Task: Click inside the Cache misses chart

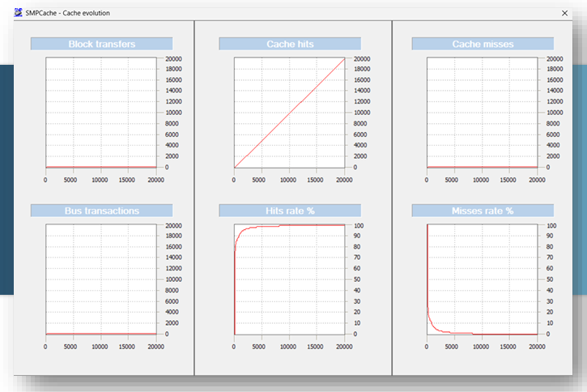Action: [483, 113]
